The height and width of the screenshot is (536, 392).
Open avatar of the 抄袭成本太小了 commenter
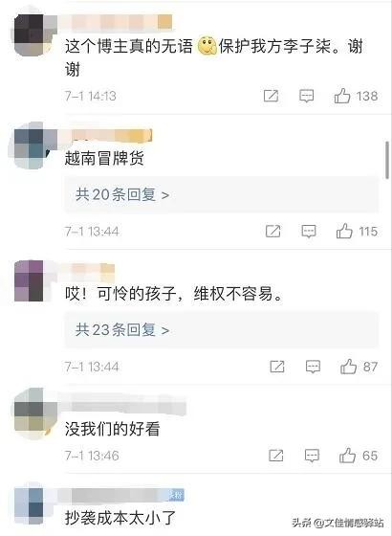coord(30,505)
